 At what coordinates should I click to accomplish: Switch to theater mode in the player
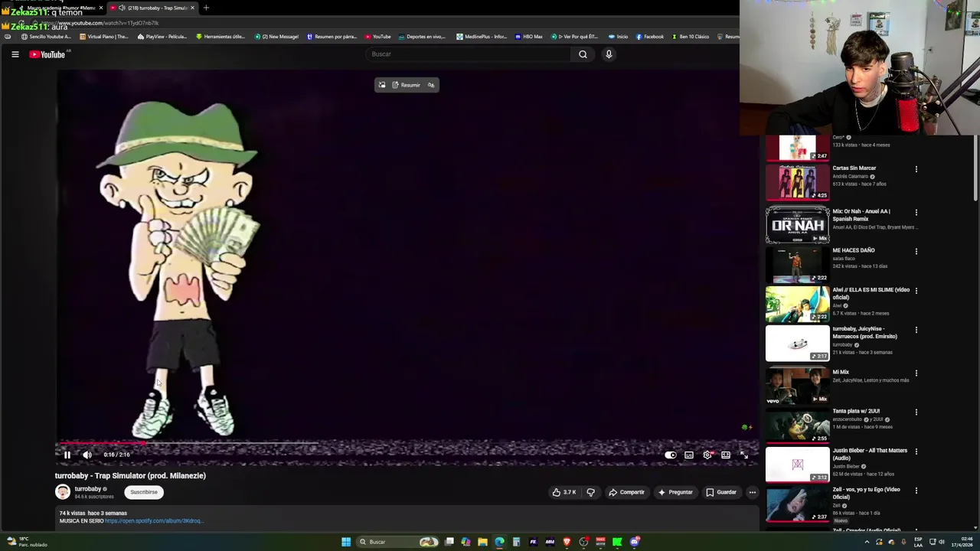pos(726,455)
